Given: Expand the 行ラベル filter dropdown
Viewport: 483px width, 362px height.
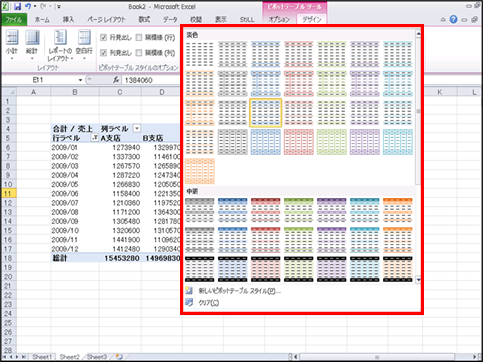Looking at the screenshot, I should pos(95,138).
